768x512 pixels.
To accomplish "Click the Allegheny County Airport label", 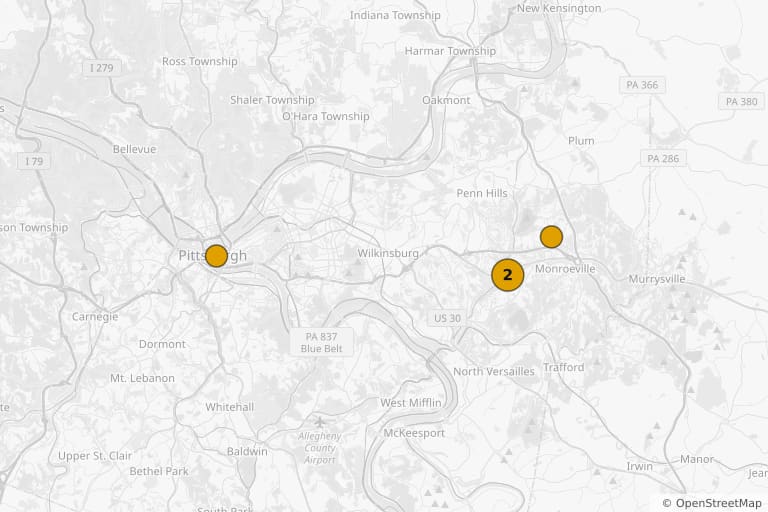I will [x=320, y=448].
